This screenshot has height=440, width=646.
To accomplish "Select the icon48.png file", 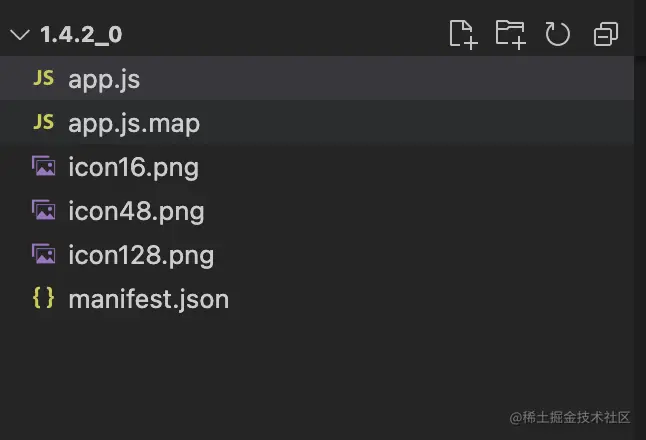I will 136,211.
